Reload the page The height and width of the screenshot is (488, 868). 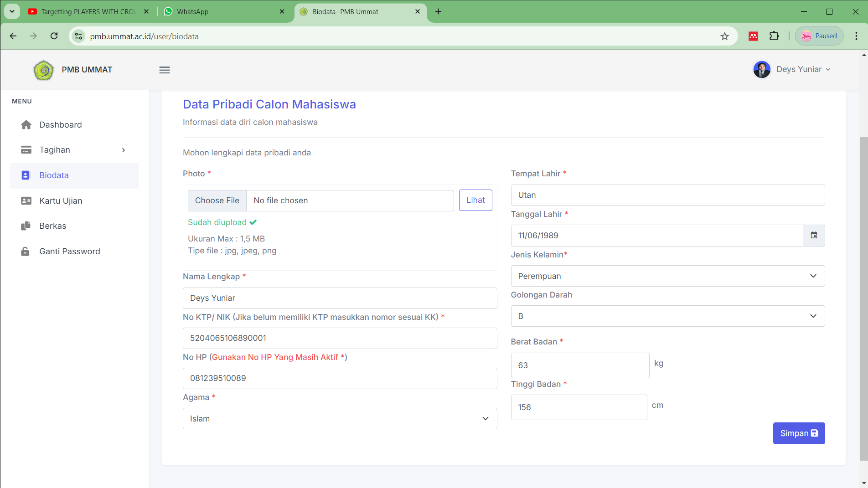(54, 36)
